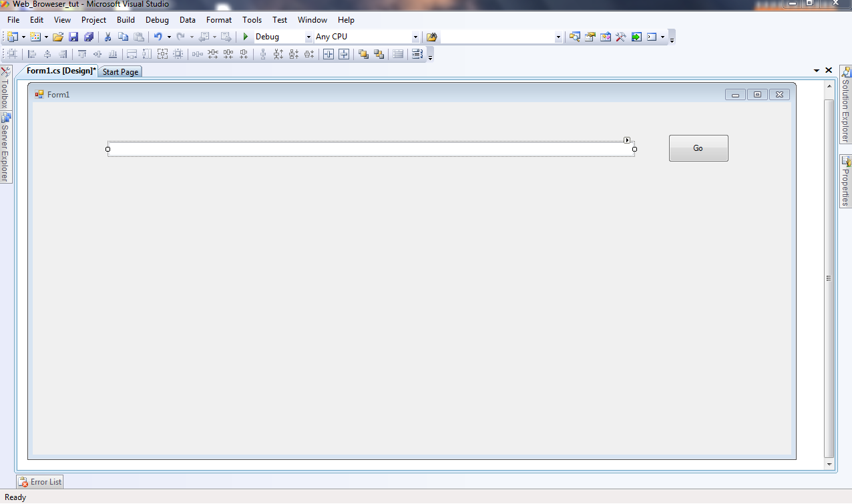The image size is (852, 504).
Task: Bring selected control to front
Action: tap(363, 54)
